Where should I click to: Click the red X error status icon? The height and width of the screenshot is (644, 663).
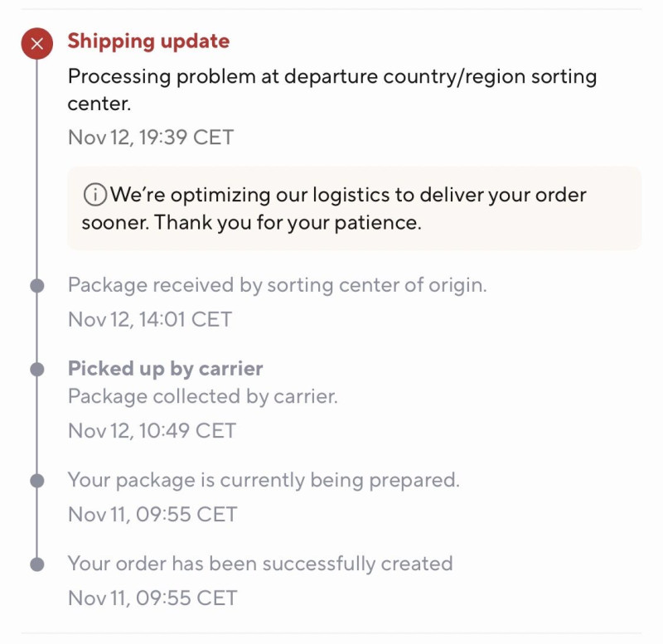[36, 44]
